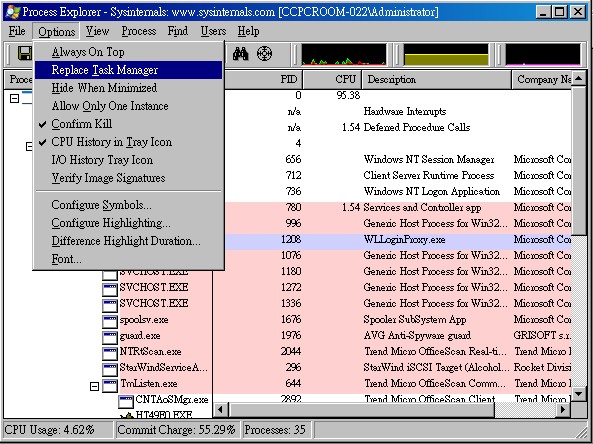Click the horizontal scrollbar left arrow
The height and width of the screenshot is (444, 593).
(x=221, y=410)
